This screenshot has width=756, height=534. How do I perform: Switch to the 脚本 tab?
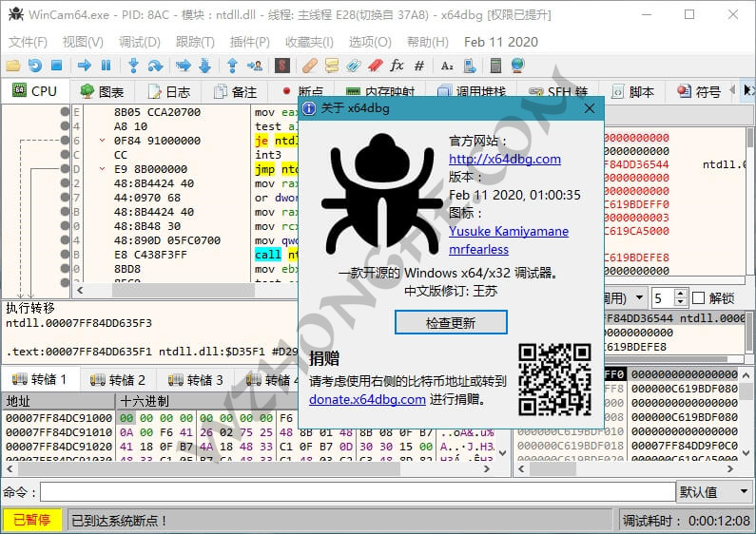click(x=633, y=91)
